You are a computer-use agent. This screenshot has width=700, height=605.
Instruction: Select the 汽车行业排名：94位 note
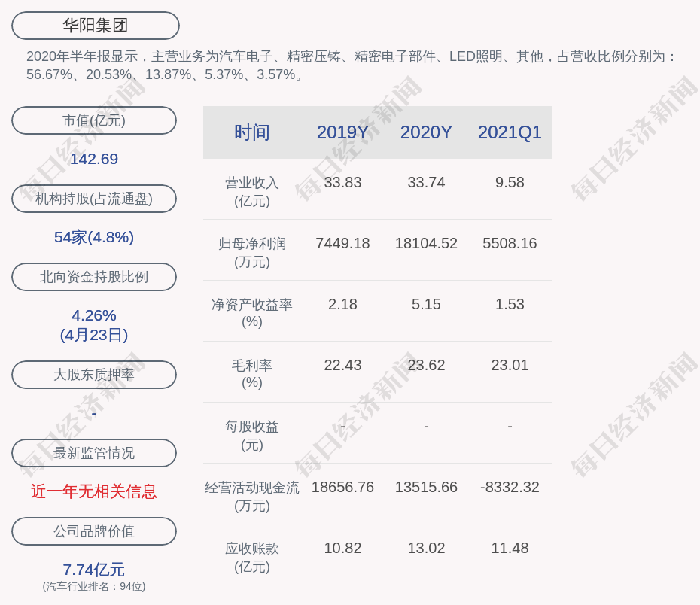(94, 586)
